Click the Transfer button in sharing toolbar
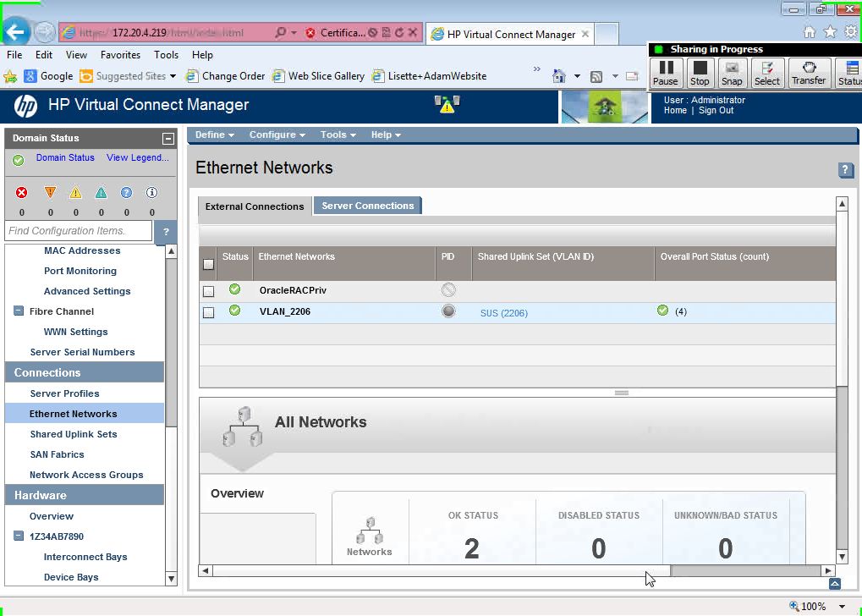862x616 pixels. pyautogui.click(x=809, y=73)
